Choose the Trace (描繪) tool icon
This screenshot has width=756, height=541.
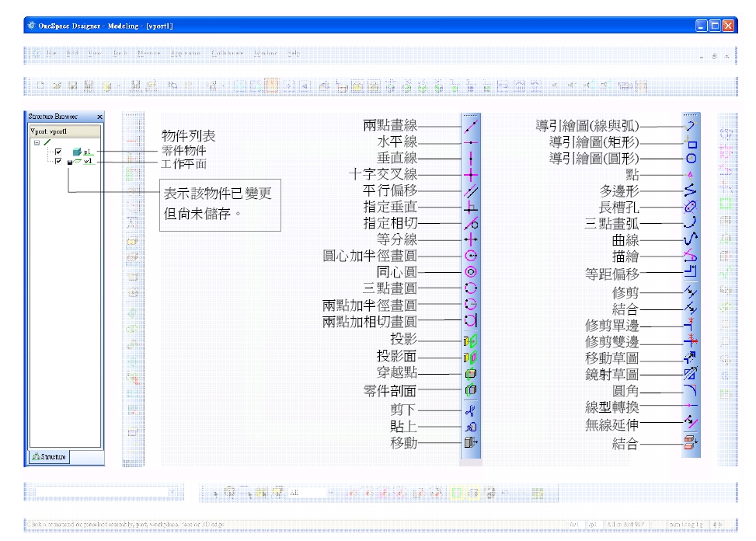coord(691,256)
